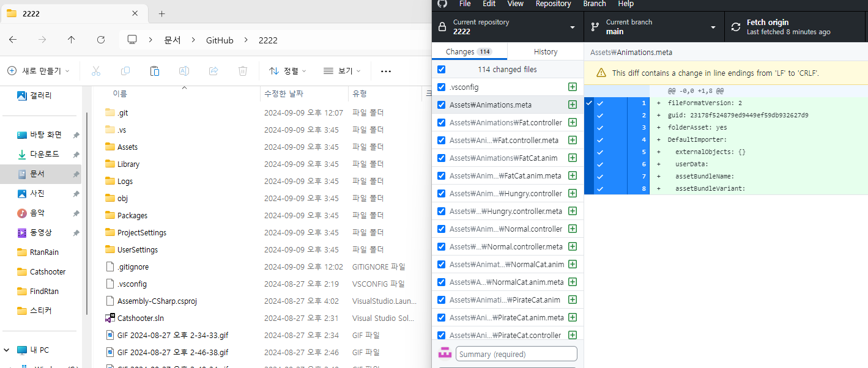Click the Rename icon in Explorer toolbar
The width and height of the screenshot is (868, 368).
tap(184, 71)
